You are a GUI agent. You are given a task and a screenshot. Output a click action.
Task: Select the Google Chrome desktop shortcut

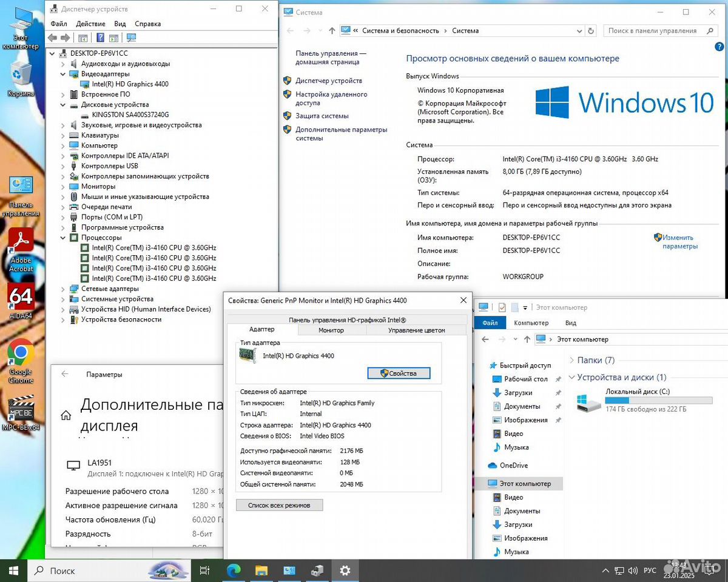point(21,361)
